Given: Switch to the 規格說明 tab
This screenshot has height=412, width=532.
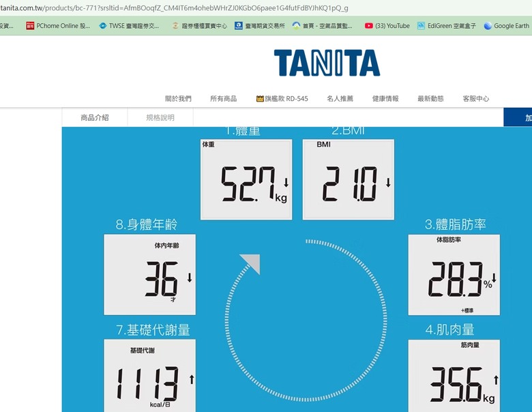Looking at the screenshot, I should pyautogui.click(x=160, y=117).
